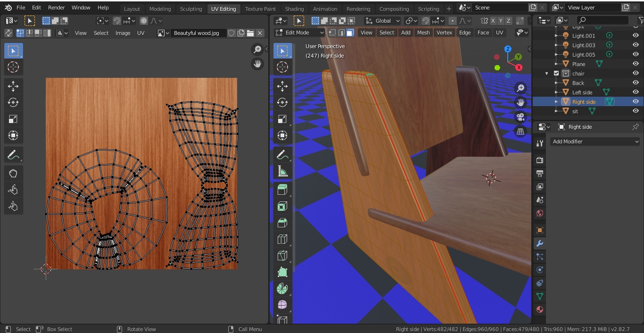
Task: Toggle visibility of the sit object
Action: click(636, 111)
